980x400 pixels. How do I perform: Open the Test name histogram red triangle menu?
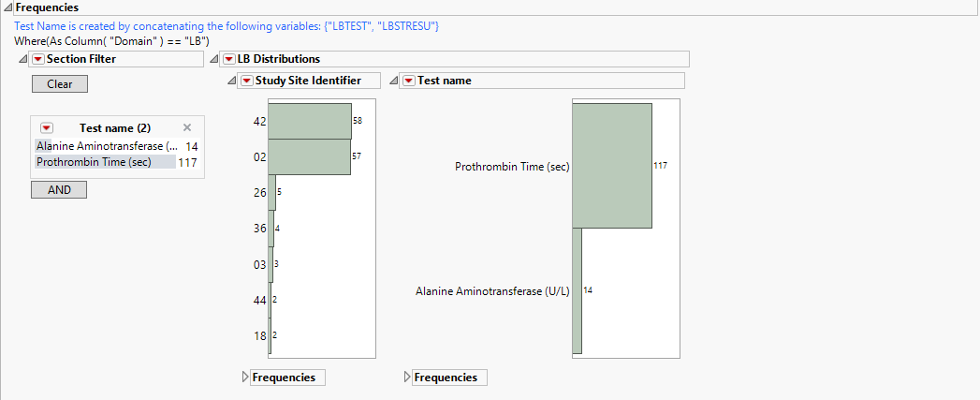point(408,81)
